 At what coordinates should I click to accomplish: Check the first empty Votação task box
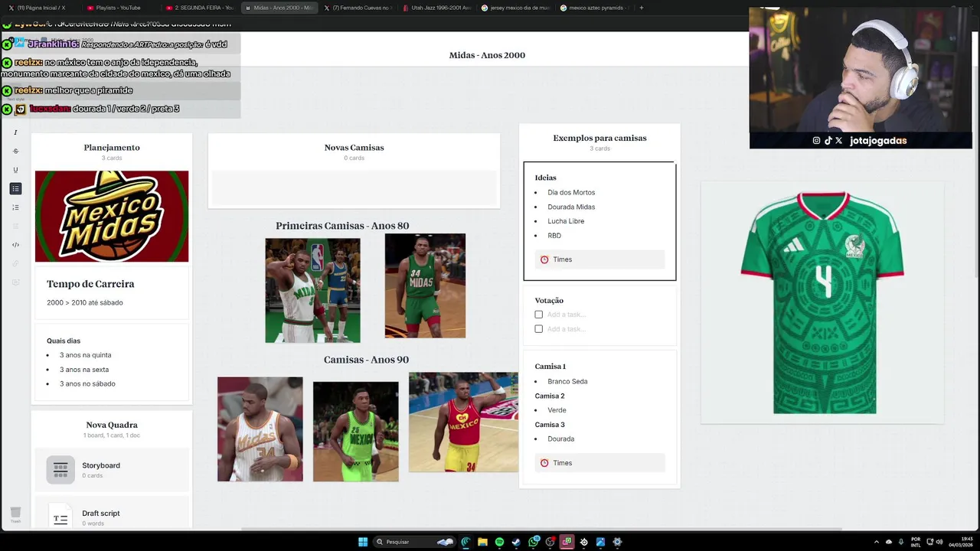[x=539, y=315]
